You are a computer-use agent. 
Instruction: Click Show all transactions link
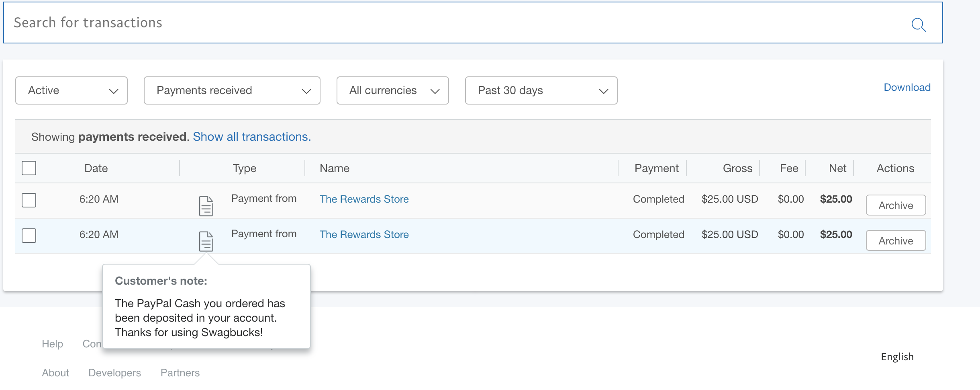(x=252, y=137)
